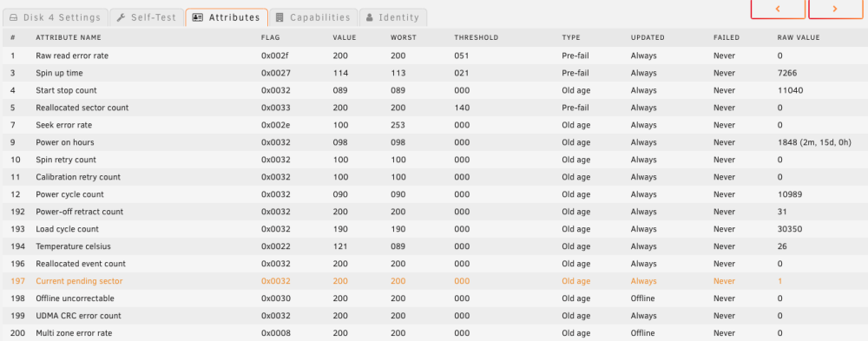Go to next disk with right arrow

[835, 9]
